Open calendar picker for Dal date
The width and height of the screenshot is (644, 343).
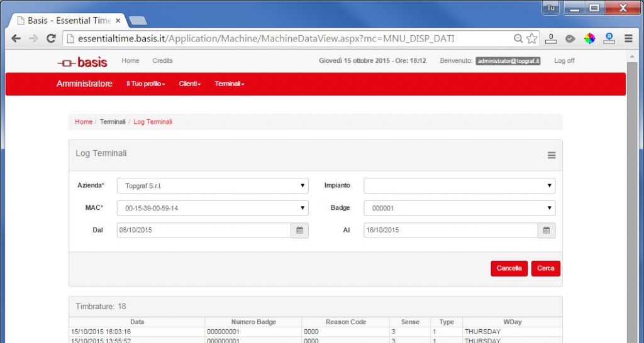click(299, 231)
